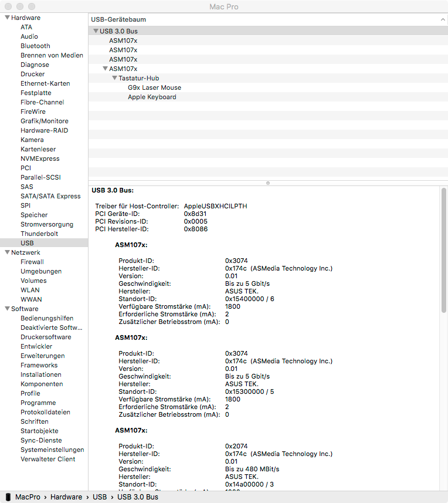The image size is (448, 503).
Task: Open Startobjekte under Software
Action: 39,431
